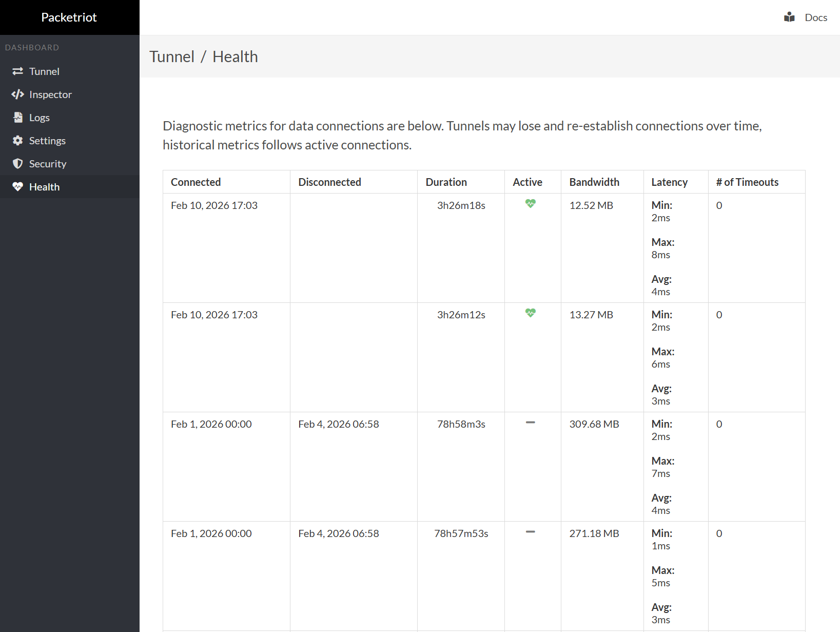Click the inactive dash status for the Feb 1 connection
This screenshot has width=840, height=632.
pyautogui.click(x=530, y=422)
